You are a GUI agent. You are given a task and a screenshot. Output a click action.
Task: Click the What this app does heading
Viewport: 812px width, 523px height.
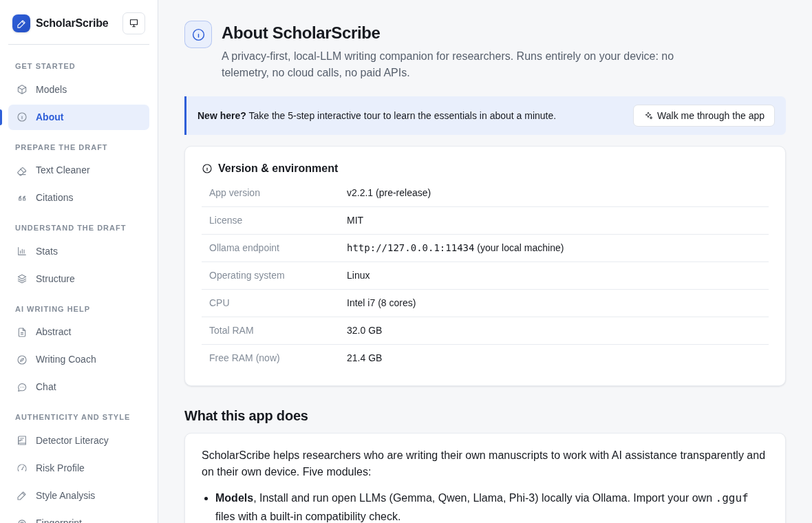click(x=246, y=416)
